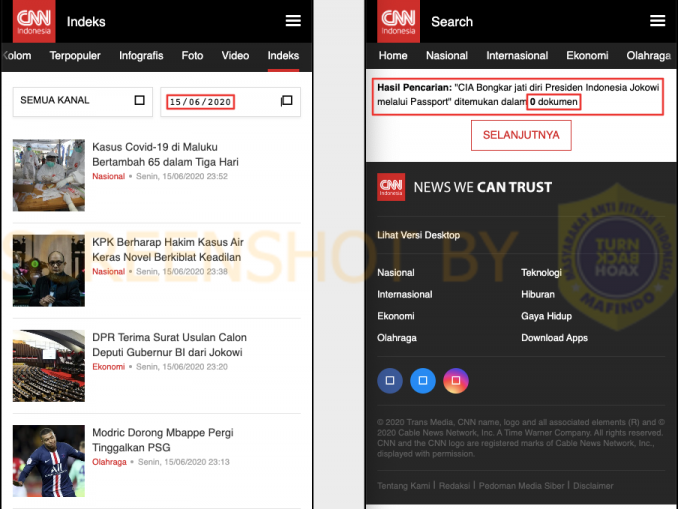Click timestamp Senin, 15/06/2020 23:13
Image resolution: width=678 pixels, height=509 pixels.
click(183, 462)
